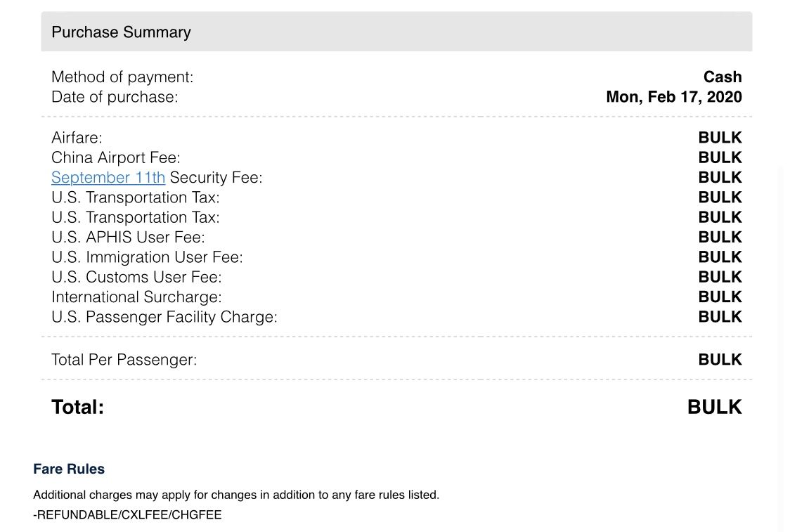The image size is (790, 532).
Task: Click the Total Per Passenger label
Action: [x=124, y=360]
